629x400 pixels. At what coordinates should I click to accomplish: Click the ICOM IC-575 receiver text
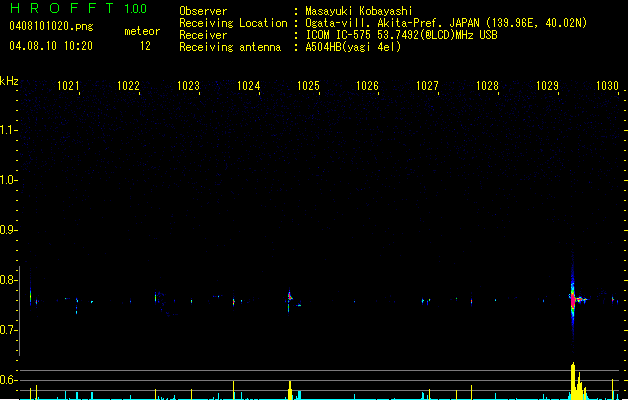[x=401, y=35]
